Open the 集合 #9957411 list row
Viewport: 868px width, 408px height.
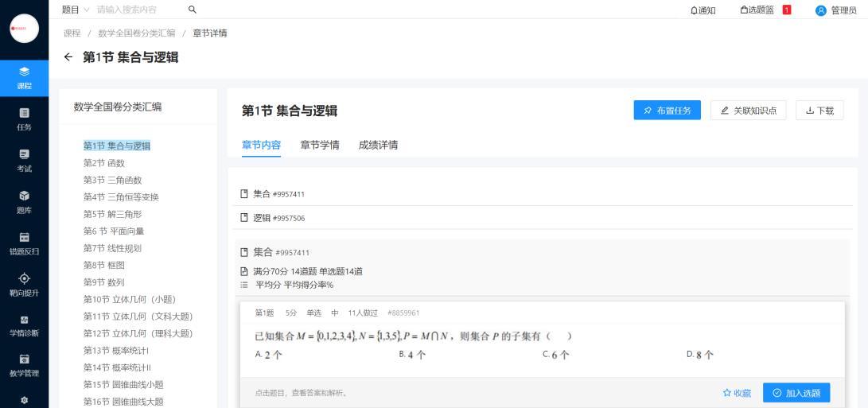[x=543, y=194]
